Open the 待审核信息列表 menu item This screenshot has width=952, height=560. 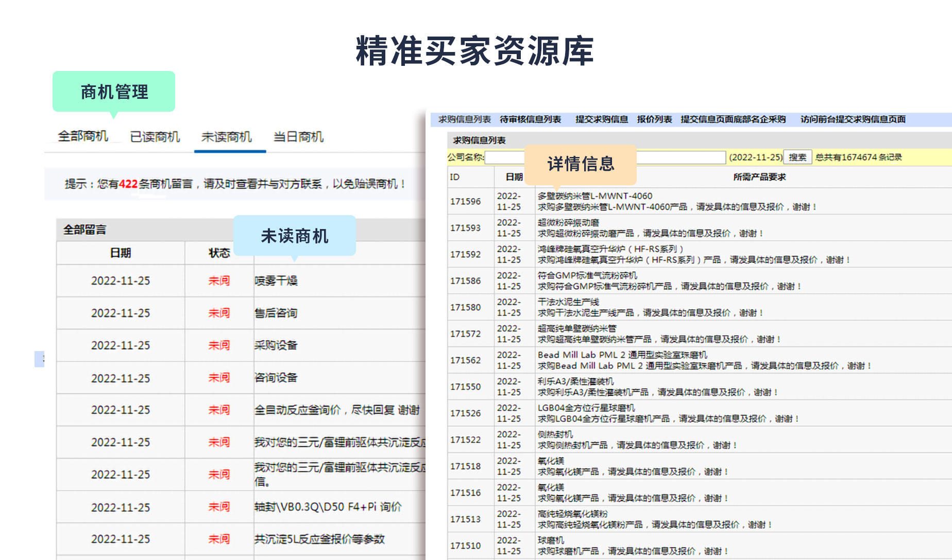coord(530,119)
